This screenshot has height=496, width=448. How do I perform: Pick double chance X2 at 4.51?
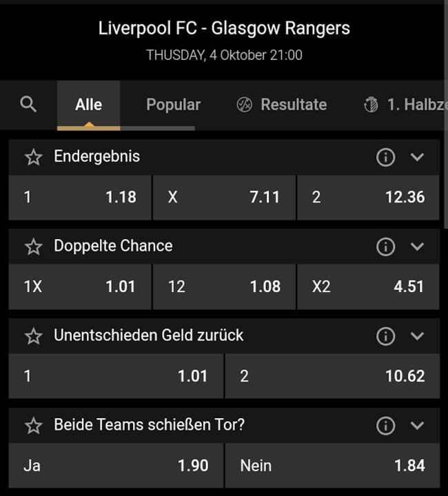coord(368,287)
